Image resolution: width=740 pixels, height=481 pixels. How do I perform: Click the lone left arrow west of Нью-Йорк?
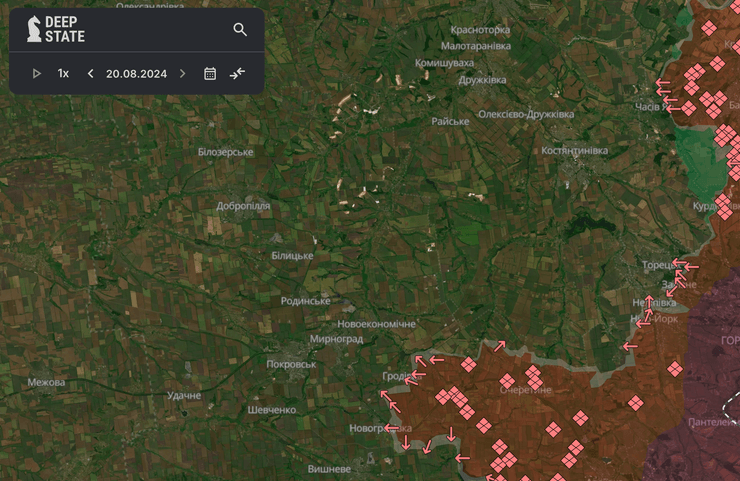629,347
